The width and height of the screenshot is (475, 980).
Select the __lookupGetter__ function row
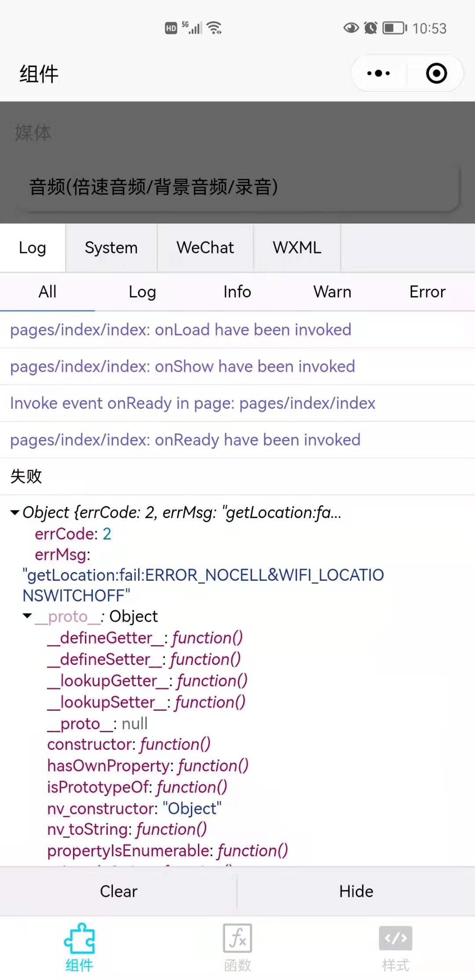(147, 681)
